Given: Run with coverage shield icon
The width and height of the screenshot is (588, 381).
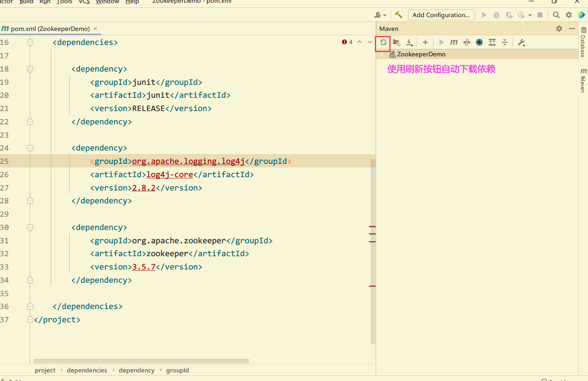Looking at the screenshot, I should tap(509, 15).
